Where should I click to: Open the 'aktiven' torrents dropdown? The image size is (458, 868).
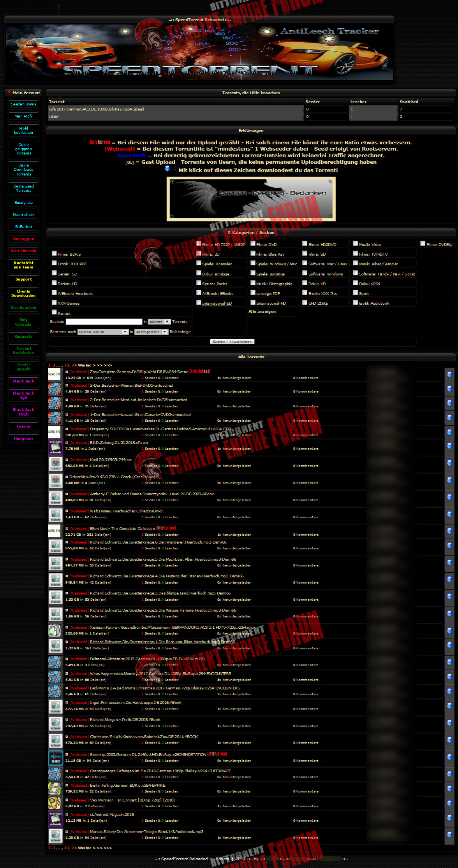coord(159,322)
